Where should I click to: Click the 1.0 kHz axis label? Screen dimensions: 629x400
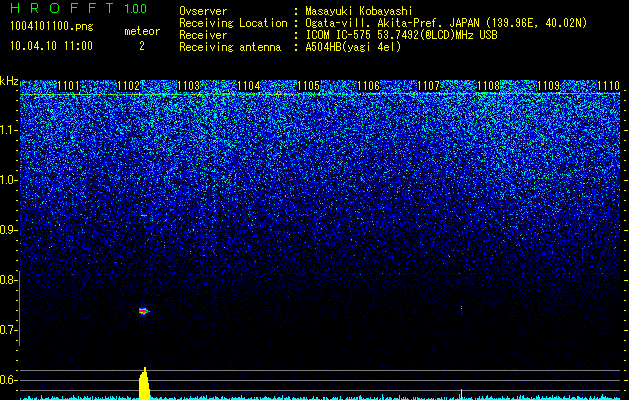click(8, 180)
